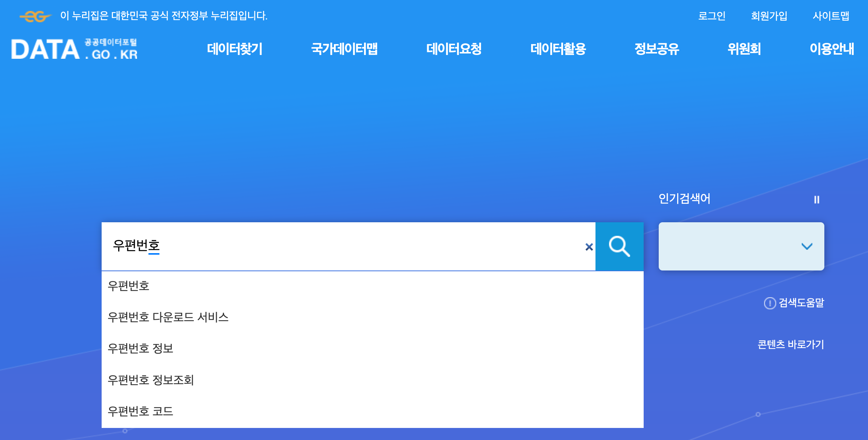Expand the popular keywords dropdown chevron
868x440 pixels.
click(807, 246)
